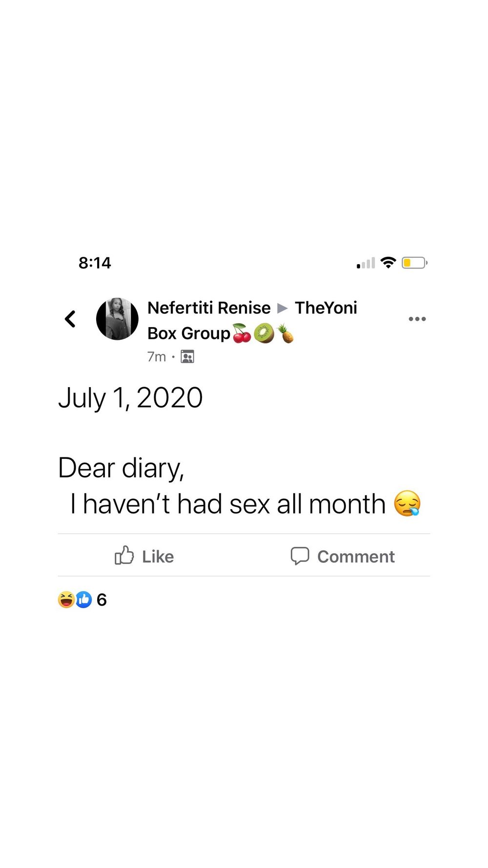The image size is (488, 868).
Task: Tap the speech bubble Comment icon
Action: pyautogui.click(x=300, y=556)
